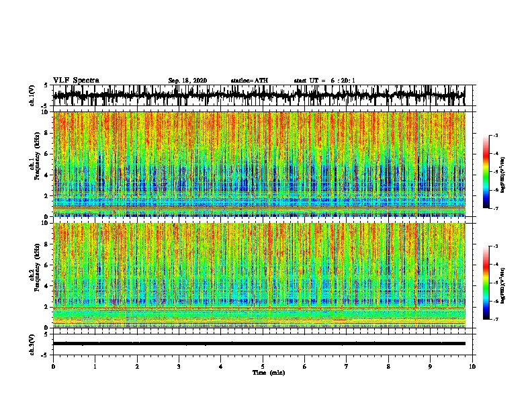Click the time axis tick label "8"

click(x=388, y=367)
